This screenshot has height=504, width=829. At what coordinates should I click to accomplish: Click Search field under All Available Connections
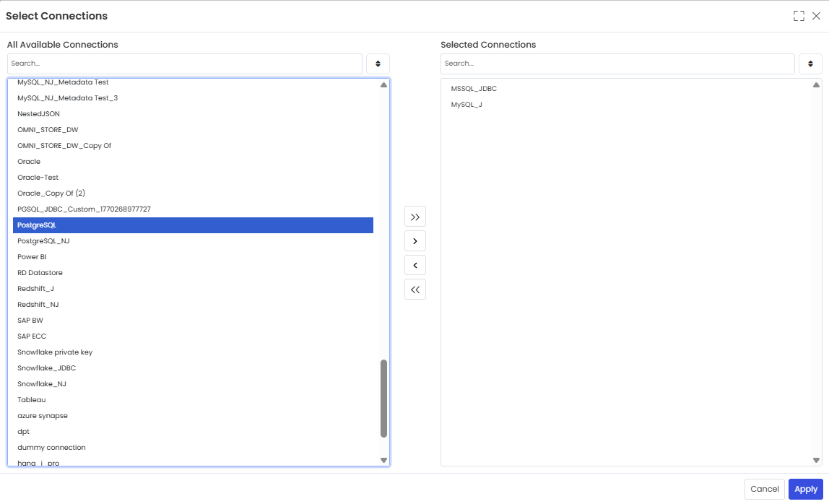point(185,64)
